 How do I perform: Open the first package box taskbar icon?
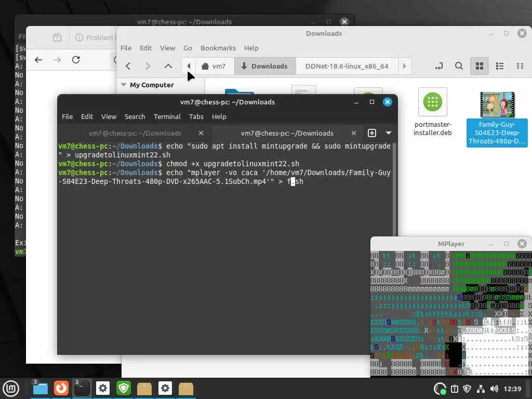[144, 389]
